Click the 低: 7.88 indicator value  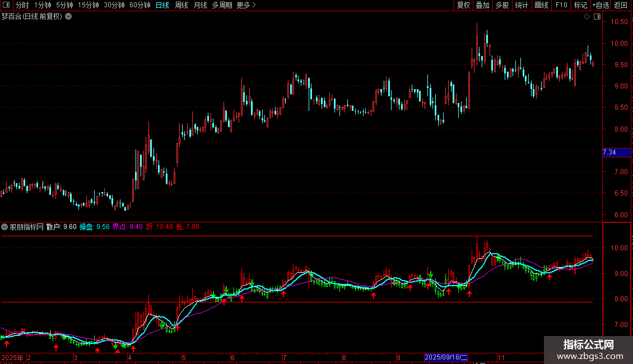(188, 227)
